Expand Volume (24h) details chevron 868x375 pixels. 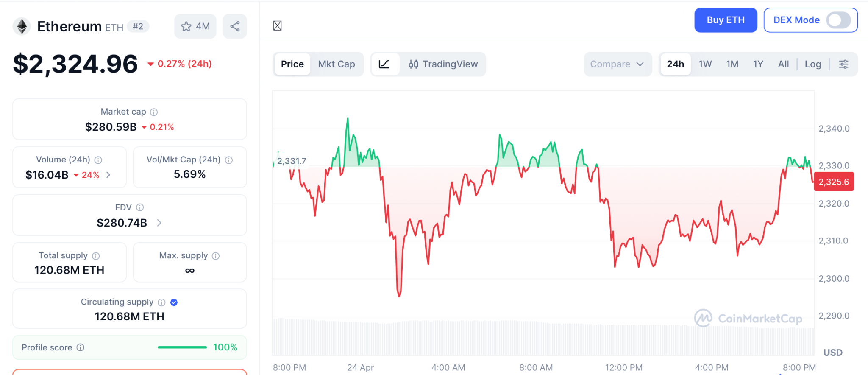(108, 175)
